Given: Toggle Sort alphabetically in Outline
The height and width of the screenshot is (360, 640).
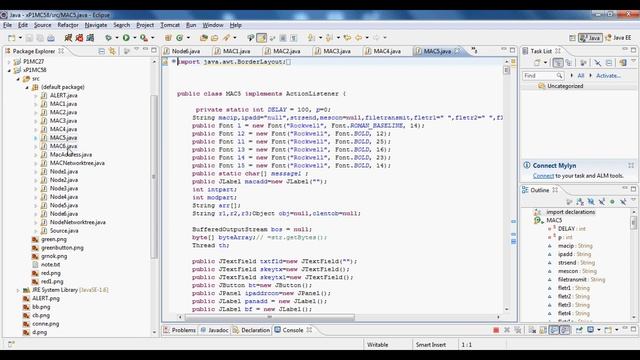Looking at the screenshot, I should tap(580, 202).
